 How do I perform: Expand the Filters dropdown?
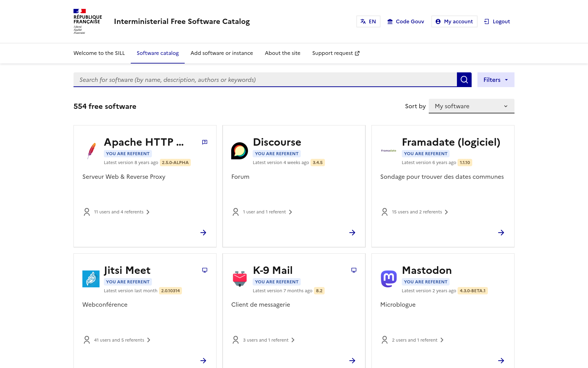click(x=496, y=80)
